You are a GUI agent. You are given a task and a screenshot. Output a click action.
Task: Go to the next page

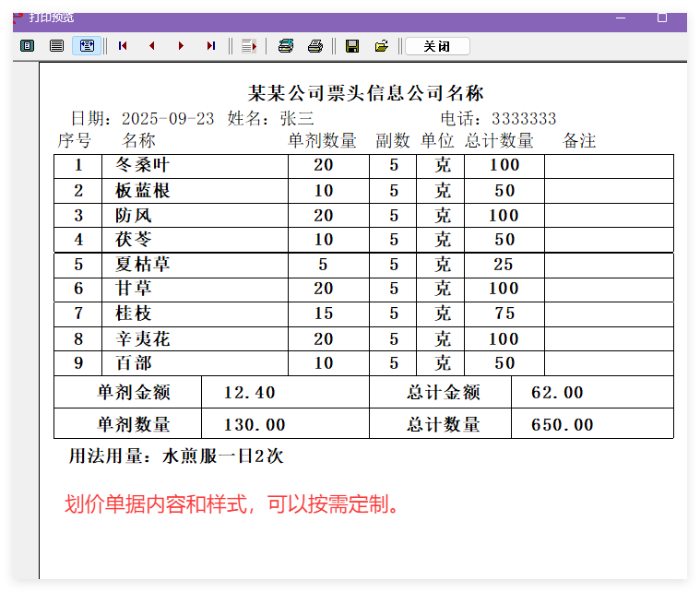click(x=181, y=45)
